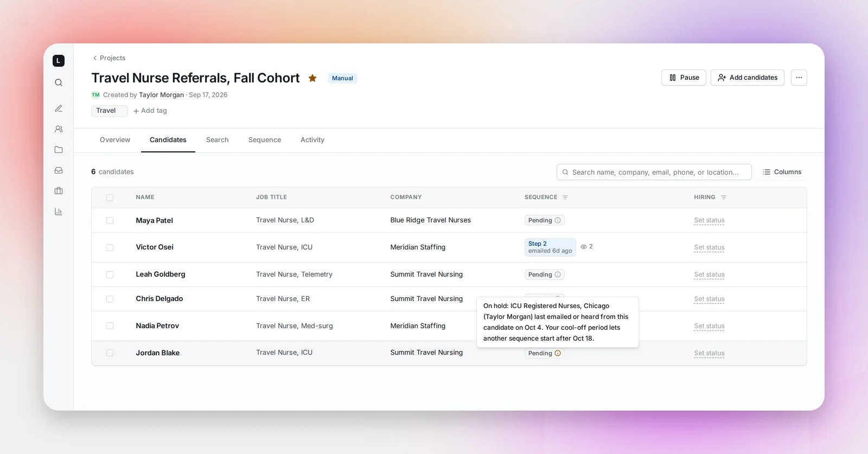Open the people icon in sidebar
The image size is (868, 454).
tap(59, 129)
